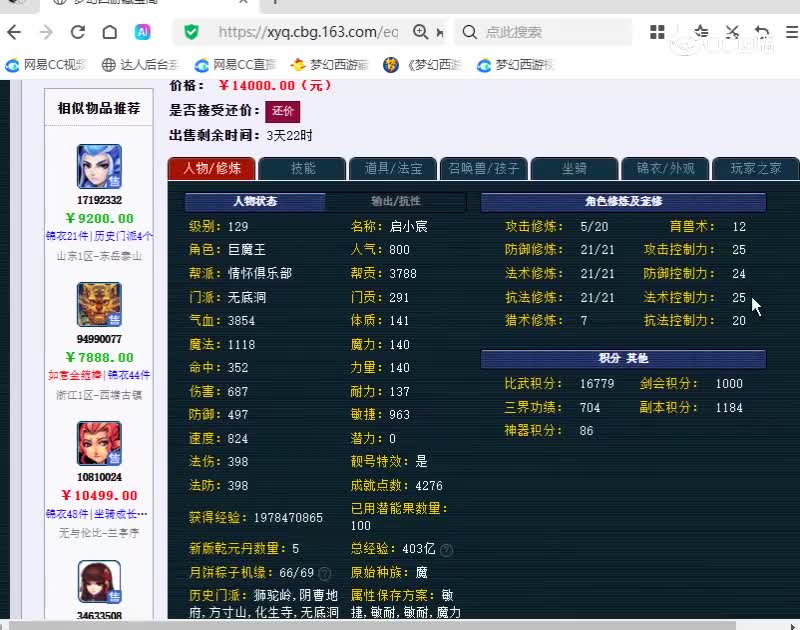
Task: Reload the page with the refresh icon
Action: pyautogui.click(x=78, y=33)
